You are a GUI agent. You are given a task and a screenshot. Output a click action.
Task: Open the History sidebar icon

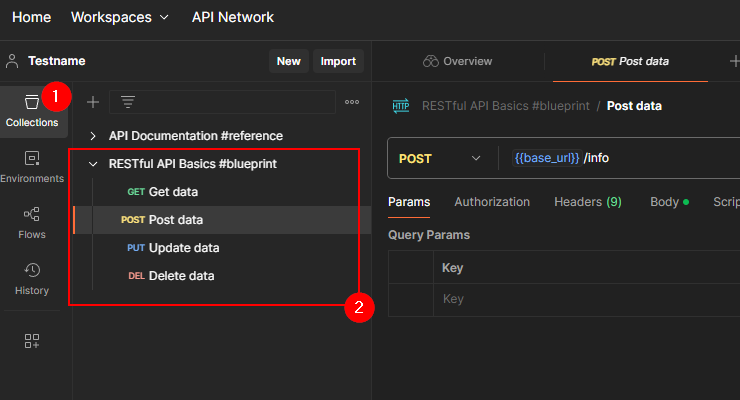32,279
